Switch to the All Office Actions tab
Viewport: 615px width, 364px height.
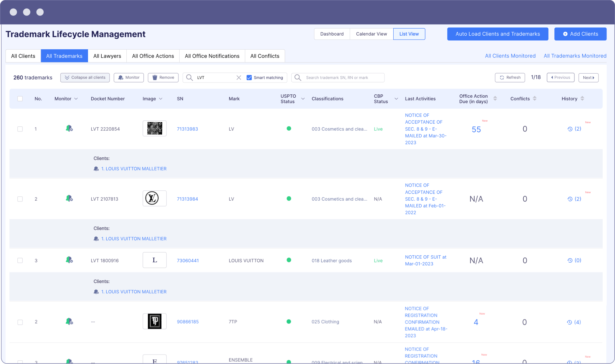coord(153,56)
